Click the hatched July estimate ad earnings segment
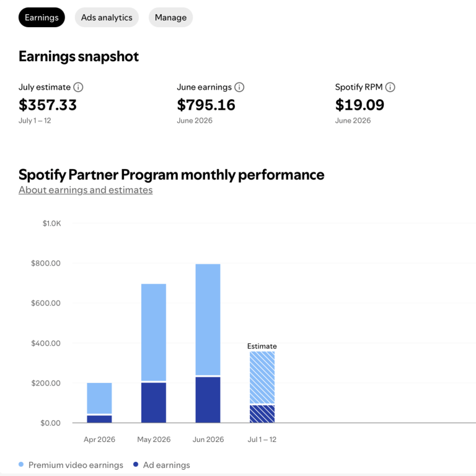Viewport: 476px width, 476px height. point(262,414)
